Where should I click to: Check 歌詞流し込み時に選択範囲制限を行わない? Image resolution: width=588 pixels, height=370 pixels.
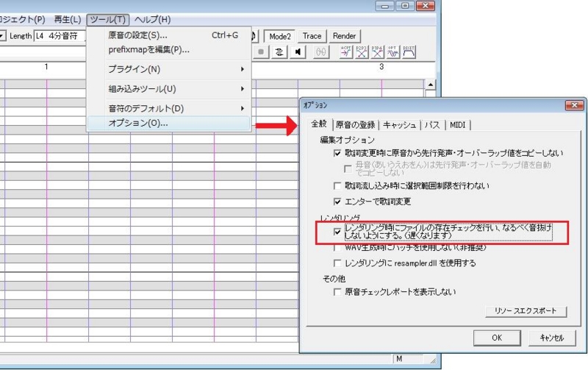coord(337,186)
